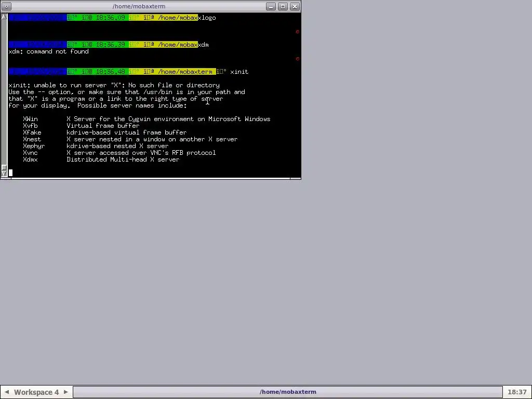
Task: Click the Workspace 4 label
Action: (x=36, y=392)
